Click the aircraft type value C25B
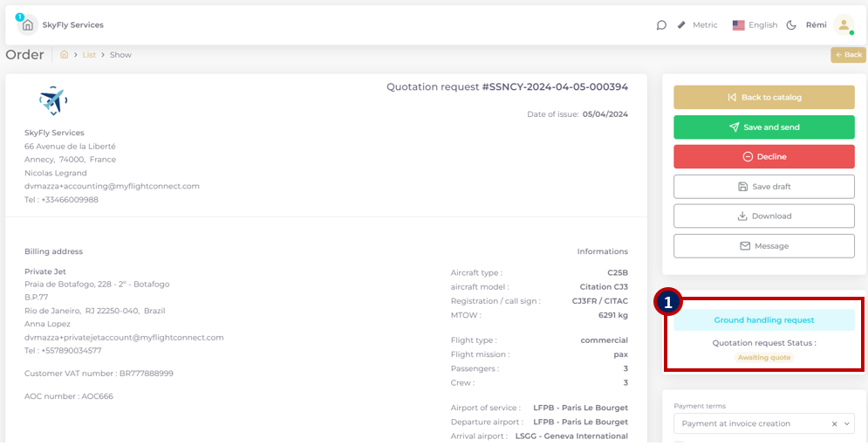The image size is (868, 446). [618, 272]
